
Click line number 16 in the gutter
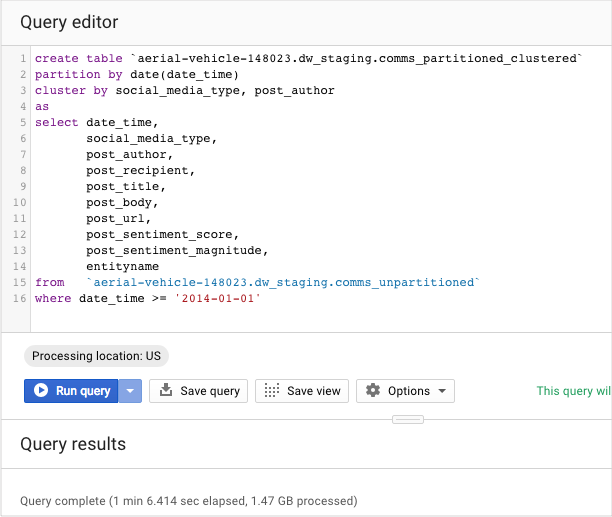click(x=20, y=298)
